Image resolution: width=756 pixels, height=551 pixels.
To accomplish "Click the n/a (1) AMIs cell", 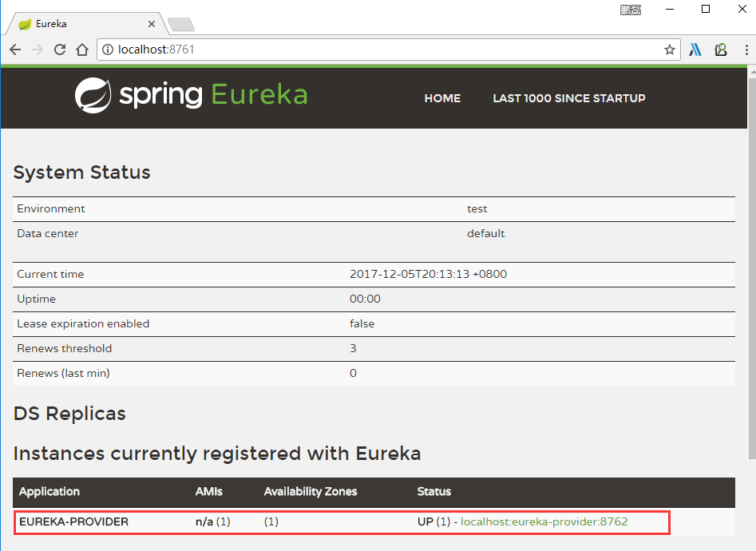I will pos(212,521).
